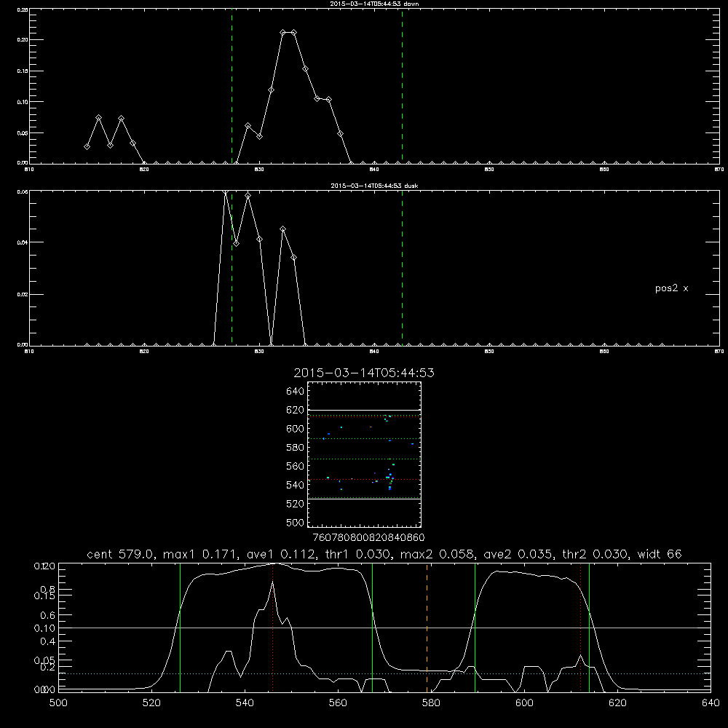This screenshot has height=728, width=728.
Task: Select the left green dashed line in dusk plot
Action: point(232,269)
